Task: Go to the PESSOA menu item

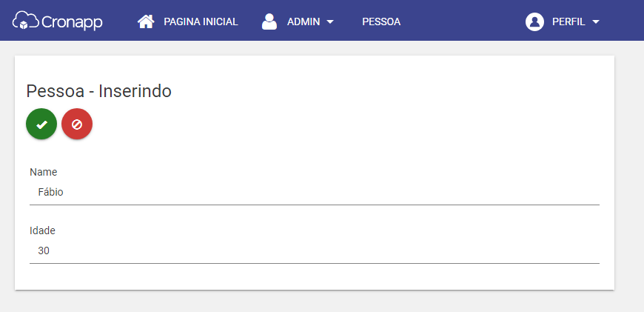Action: 381,21
